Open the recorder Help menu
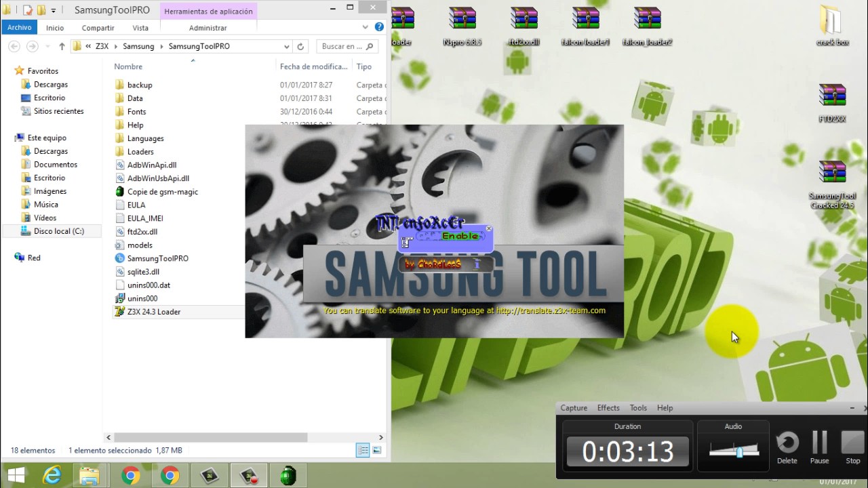 665,408
